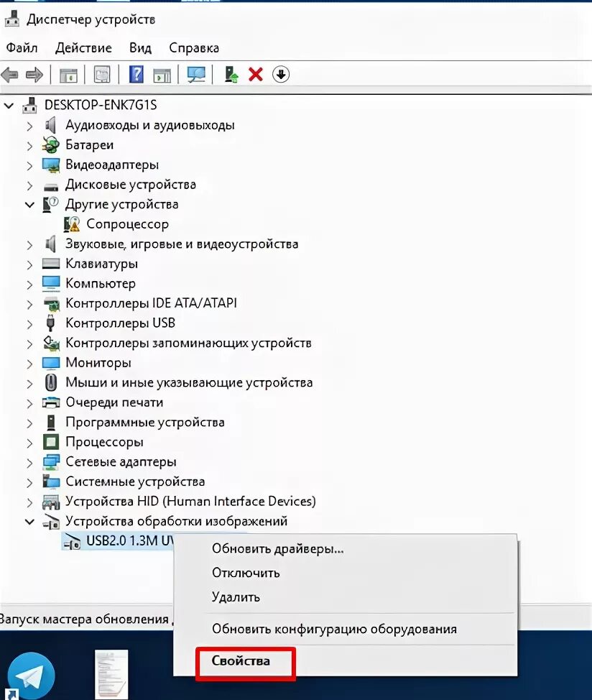Click the USB2.0 1.3M webcam device icon
Image resolution: width=592 pixels, height=700 pixels.
click(x=72, y=541)
